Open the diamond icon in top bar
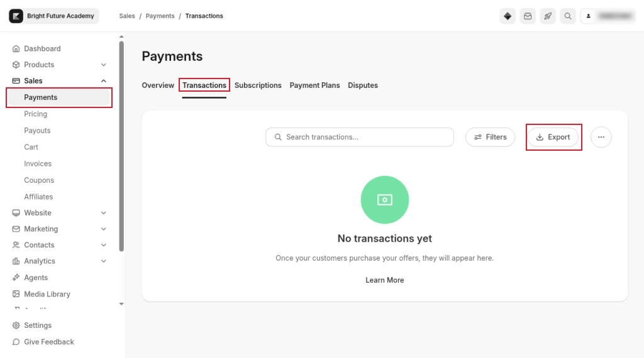Screen dimensions: 644x358 [x=508, y=16]
